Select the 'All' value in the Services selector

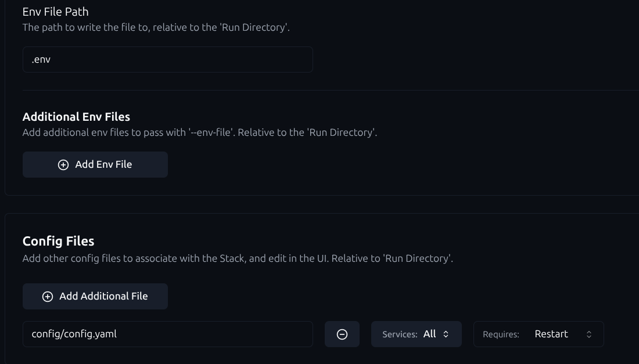click(x=429, y=334)
